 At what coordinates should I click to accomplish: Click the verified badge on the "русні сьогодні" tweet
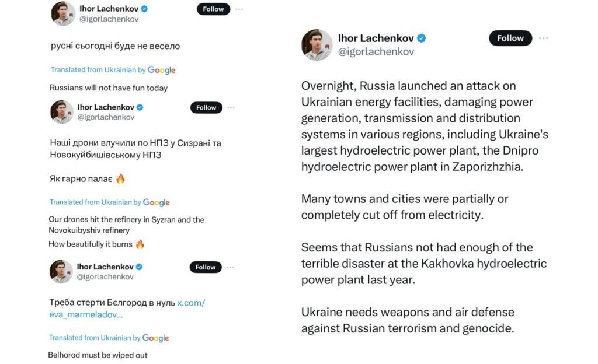click(144, 9)
